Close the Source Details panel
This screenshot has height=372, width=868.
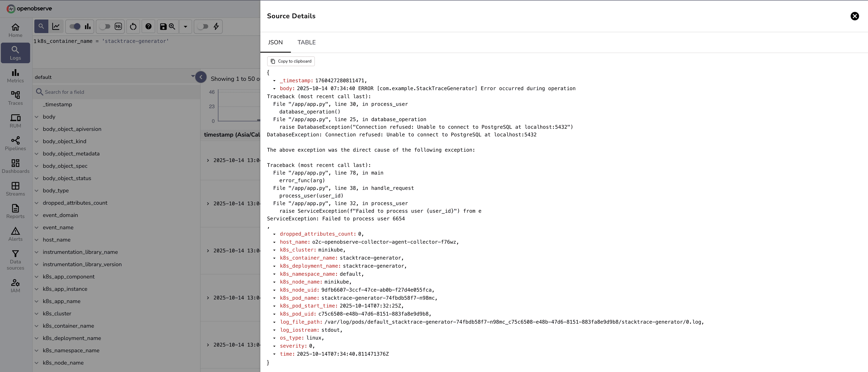click(x=854, y=16)
